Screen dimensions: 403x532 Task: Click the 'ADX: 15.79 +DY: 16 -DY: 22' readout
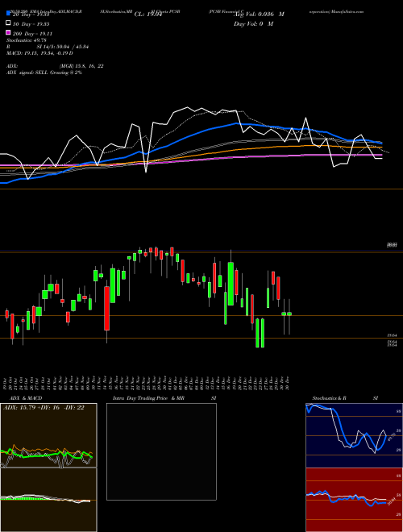pos(44,408)
